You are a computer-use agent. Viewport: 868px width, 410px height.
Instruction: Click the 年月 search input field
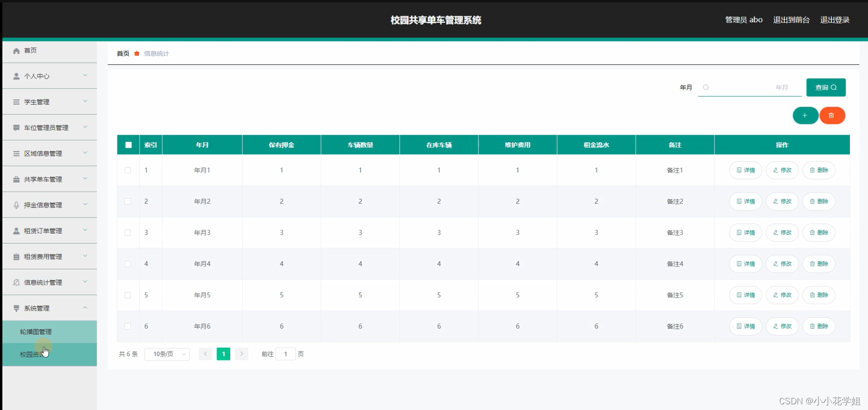[750, 88]
